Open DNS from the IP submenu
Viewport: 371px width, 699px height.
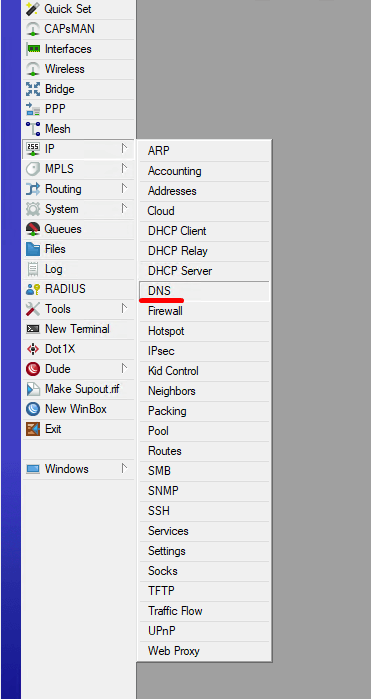[x=205, y=291]
